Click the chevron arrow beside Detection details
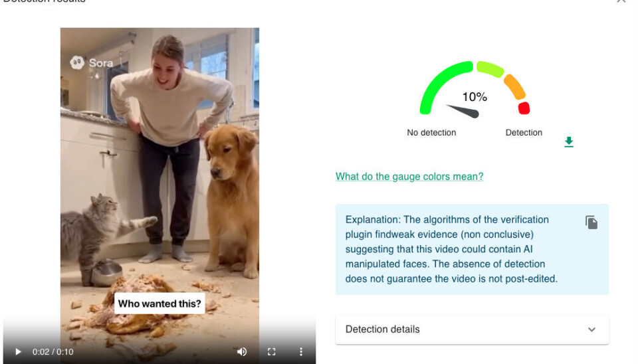 (x=591, y=329)
